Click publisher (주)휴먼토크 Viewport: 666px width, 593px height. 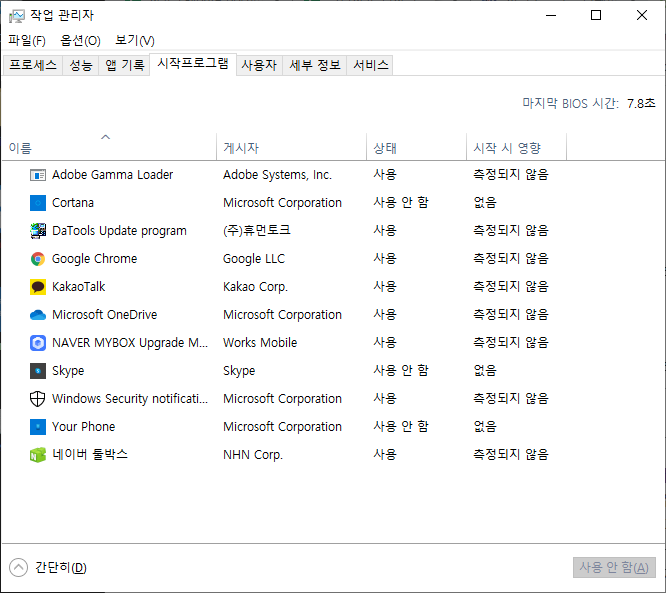coord(257,231)
